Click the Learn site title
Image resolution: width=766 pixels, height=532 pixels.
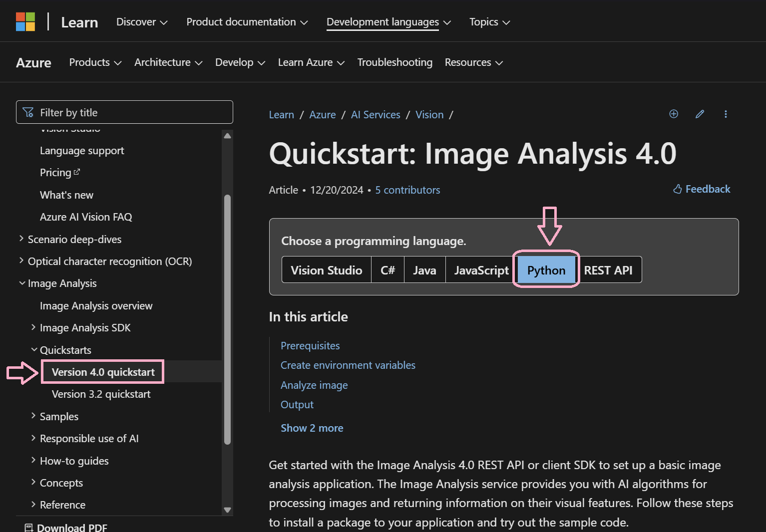[x=79, y=22]
